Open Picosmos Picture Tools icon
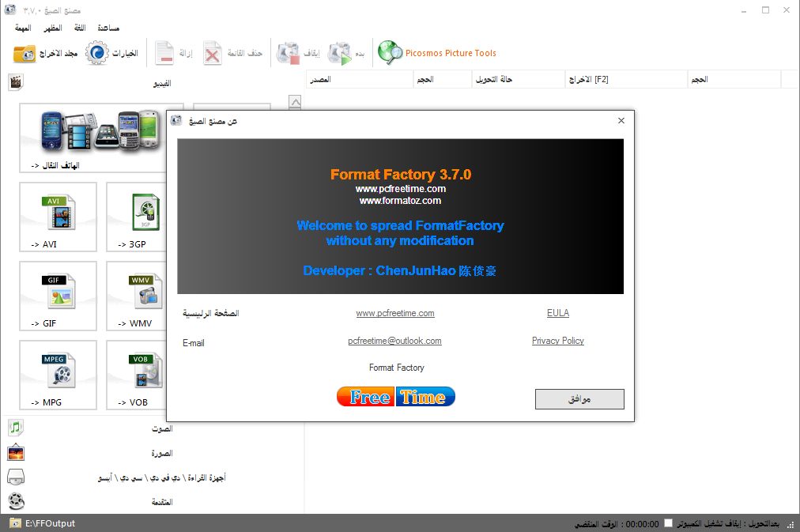 [390, 52]
